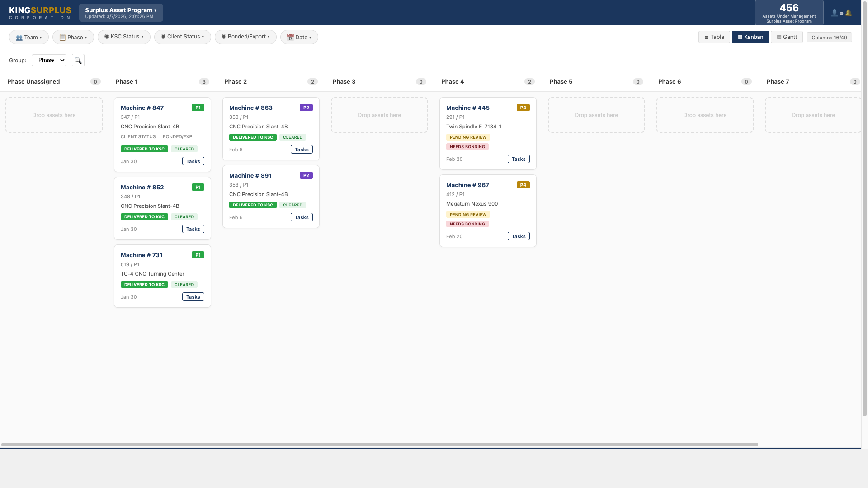Open settings via the gear icon
The height and width of the screenshot is (488, 868).
(841, 14)
